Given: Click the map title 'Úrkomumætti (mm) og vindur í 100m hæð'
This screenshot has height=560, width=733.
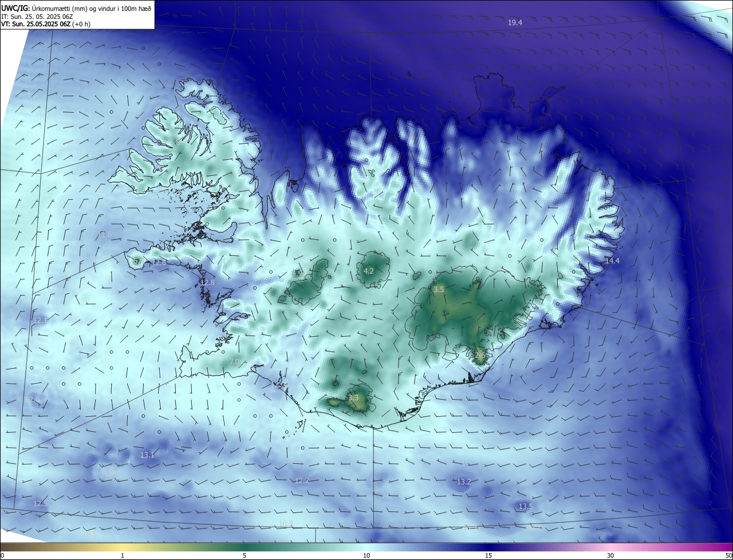Looking at the screenshot, I should [x=93, y=7].
